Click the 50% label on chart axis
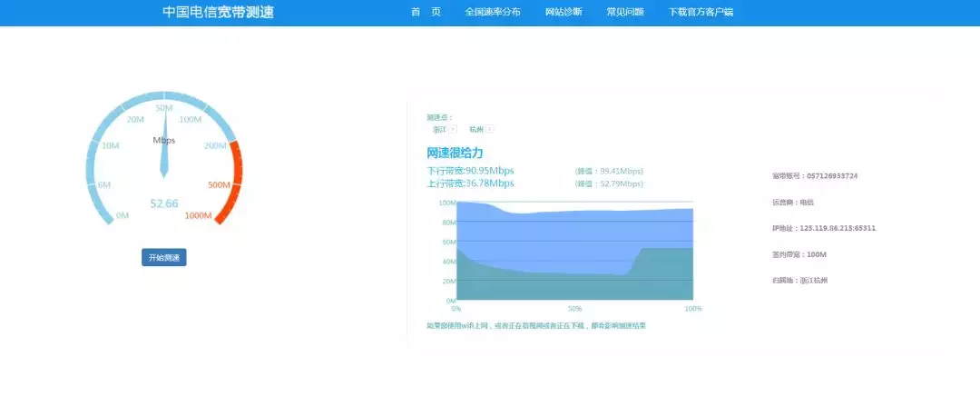This screenshot has height=416, width=980. coord(575,309)
